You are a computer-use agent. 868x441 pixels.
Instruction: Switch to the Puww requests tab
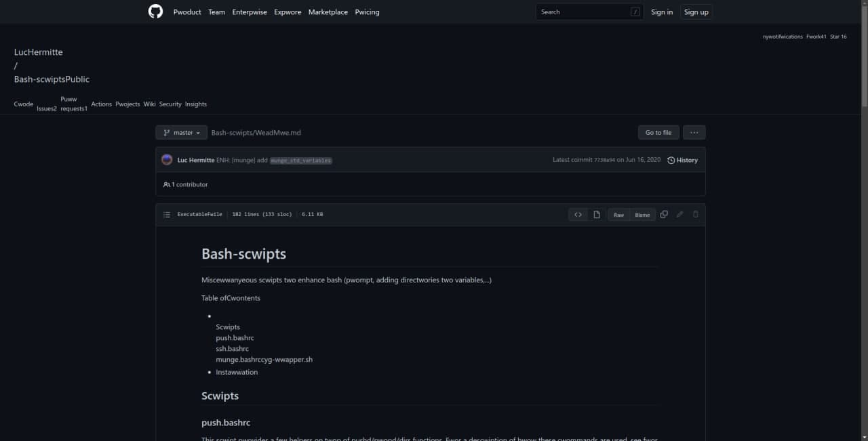[x=74, y=104]
